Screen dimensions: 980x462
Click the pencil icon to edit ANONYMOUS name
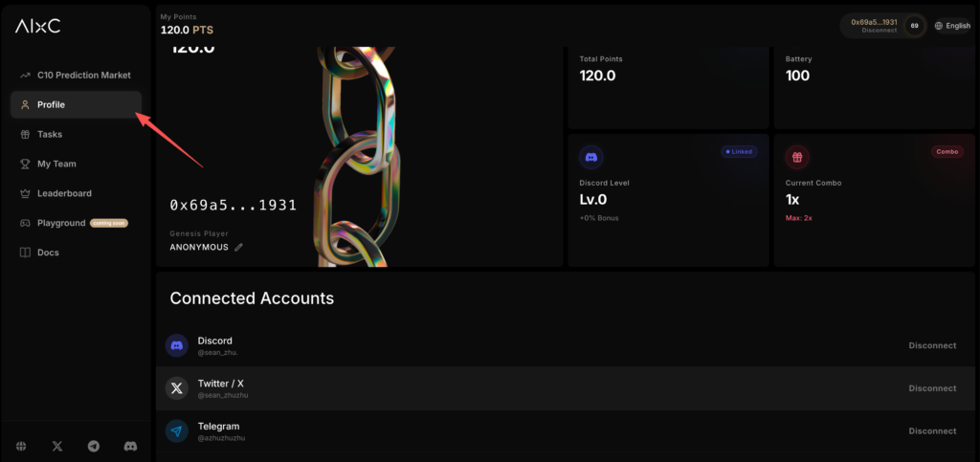pos(239,247)
